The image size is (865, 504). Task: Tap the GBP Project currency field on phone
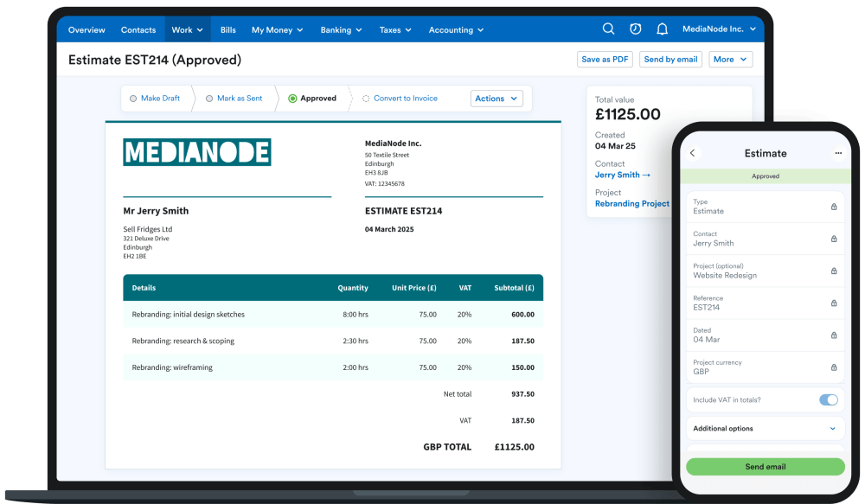766,367
